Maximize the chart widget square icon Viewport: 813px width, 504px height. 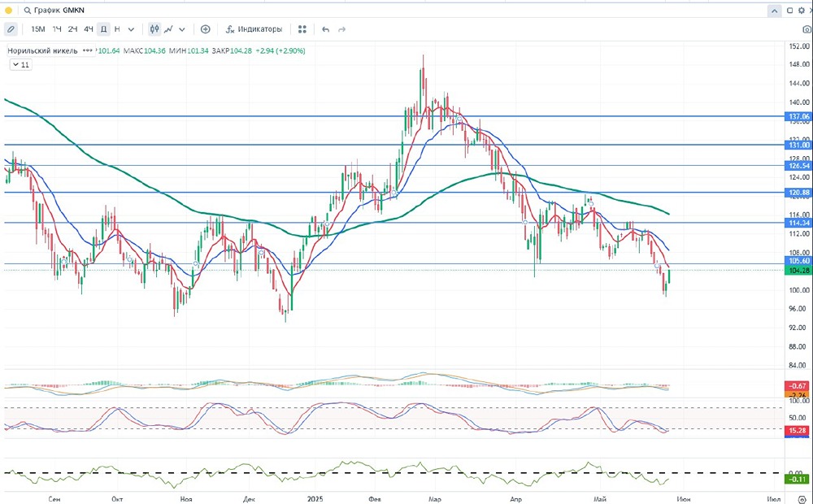click(x=790, y=11)
